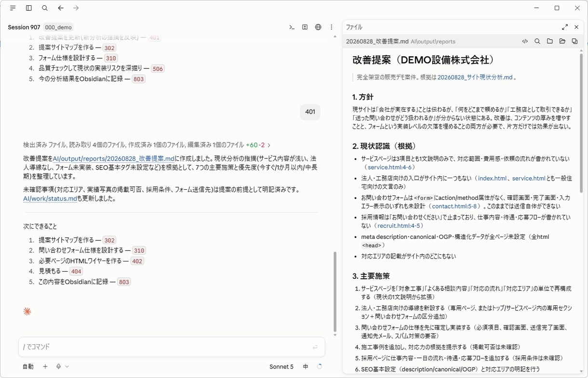This screenshot has width=588, height=378.
Task: Click command 310 beside フォーム仕様を設計する
Action: 111,58
